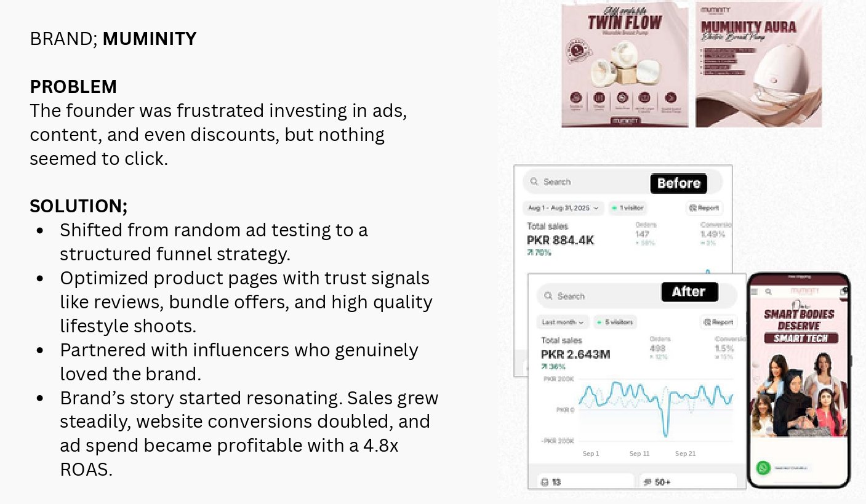Open the Aug 1 - Aug 31, 2025 date dropdown
The width and height of the screenshot is (866, 504).
pos(563,208)
